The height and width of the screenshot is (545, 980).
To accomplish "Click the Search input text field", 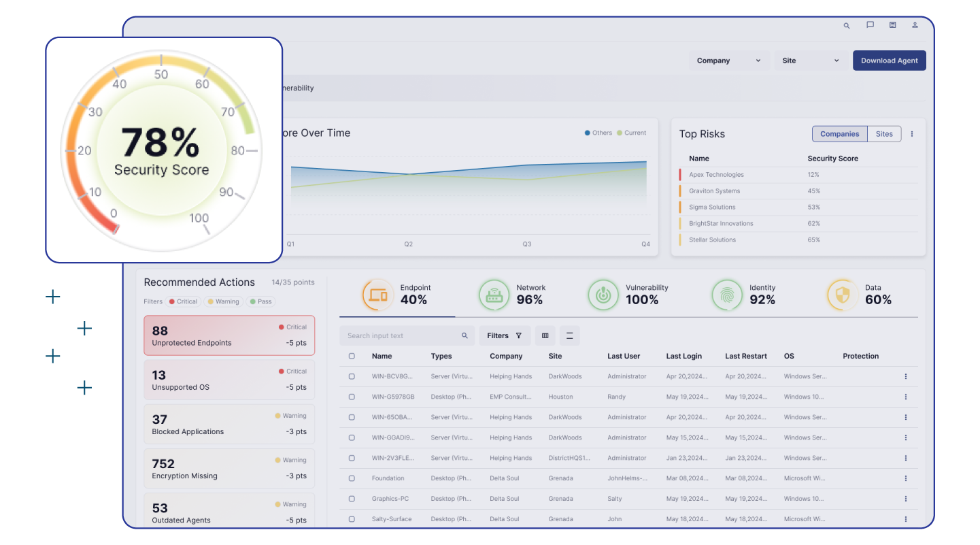I will (x=401, y=335).
